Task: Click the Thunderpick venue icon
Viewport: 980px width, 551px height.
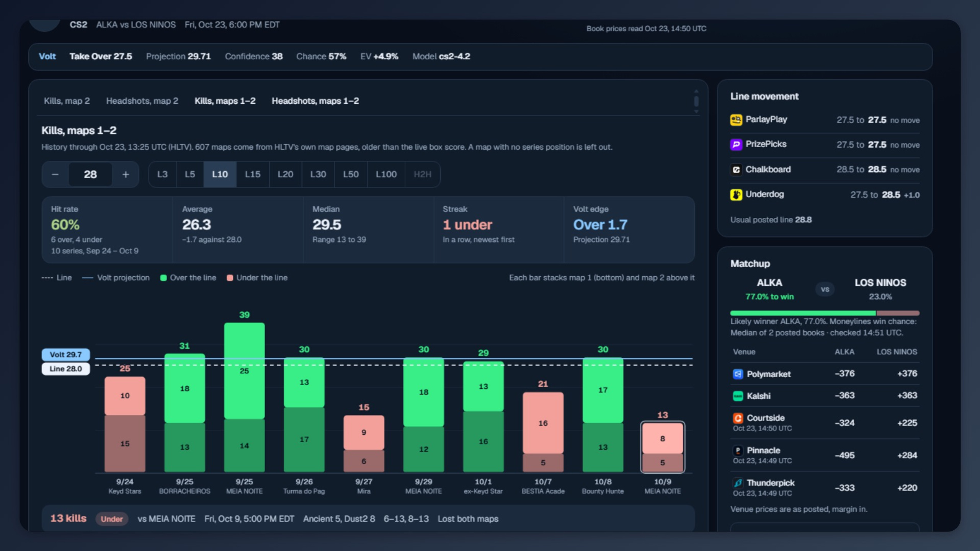Action: (x=738, y=483)
